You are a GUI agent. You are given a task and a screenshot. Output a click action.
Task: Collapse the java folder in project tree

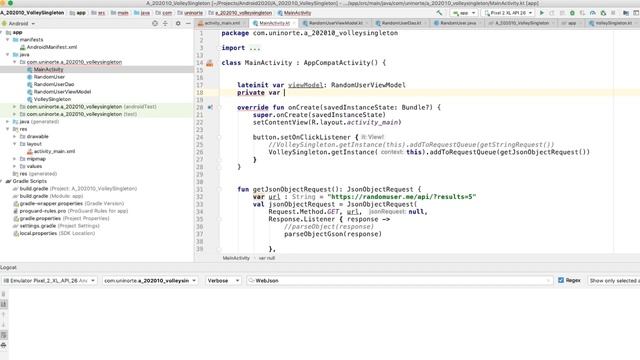click(x=8, y=54)
